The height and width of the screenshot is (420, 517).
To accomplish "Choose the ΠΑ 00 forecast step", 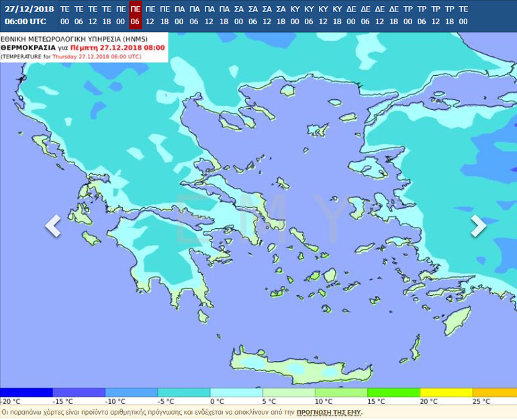I will pyautogui.click(x=179, y=15).
